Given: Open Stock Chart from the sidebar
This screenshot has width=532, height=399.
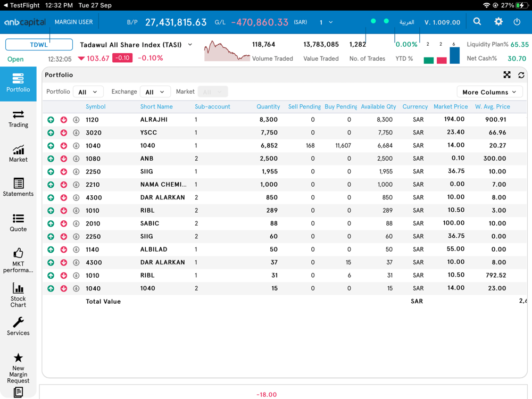Looking at the screenshot, I should (18, 295).
